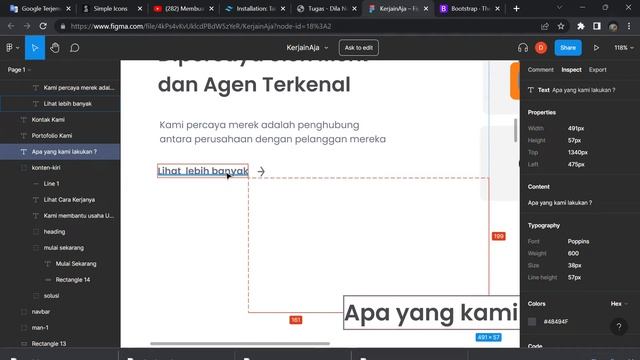Click the browser share page icon
640x360 pixels.
tap(544, 26)
